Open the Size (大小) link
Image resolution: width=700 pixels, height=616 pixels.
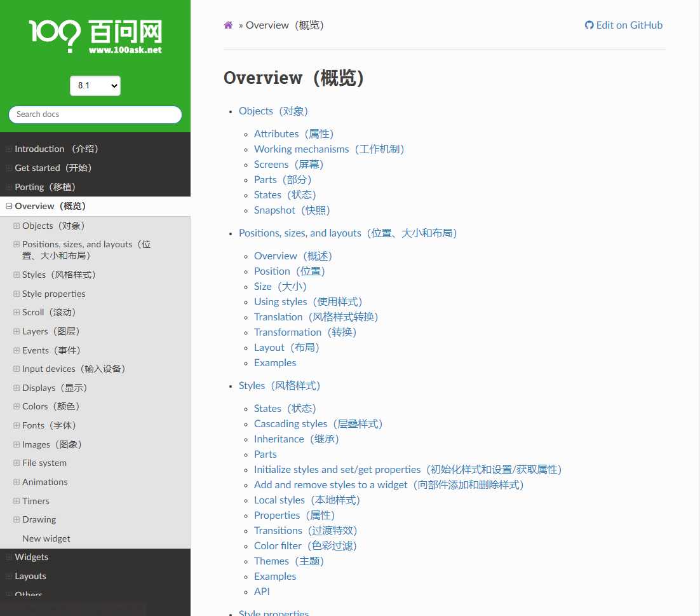click(280, 286)
